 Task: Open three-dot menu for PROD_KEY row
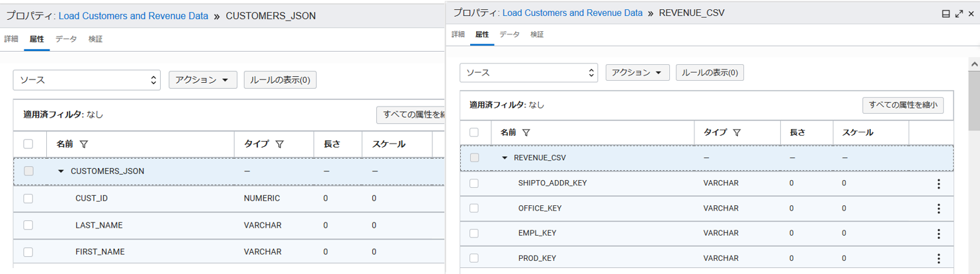click(938, 259)
